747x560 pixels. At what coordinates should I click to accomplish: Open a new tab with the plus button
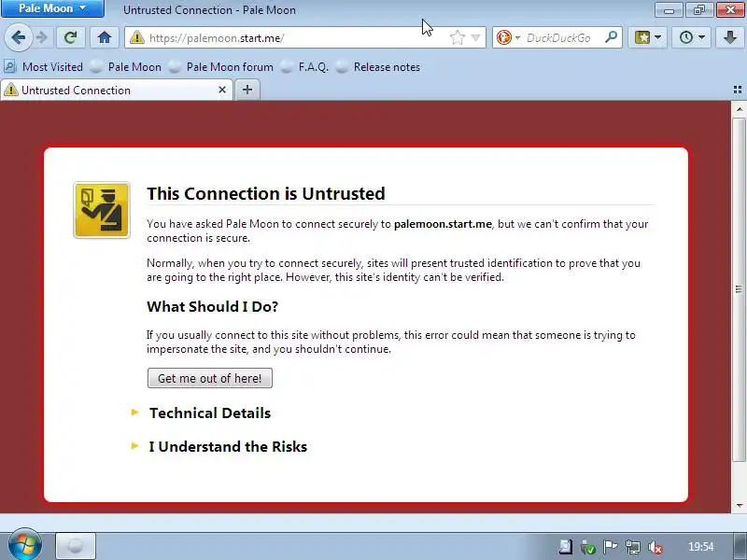pos(247,90)
